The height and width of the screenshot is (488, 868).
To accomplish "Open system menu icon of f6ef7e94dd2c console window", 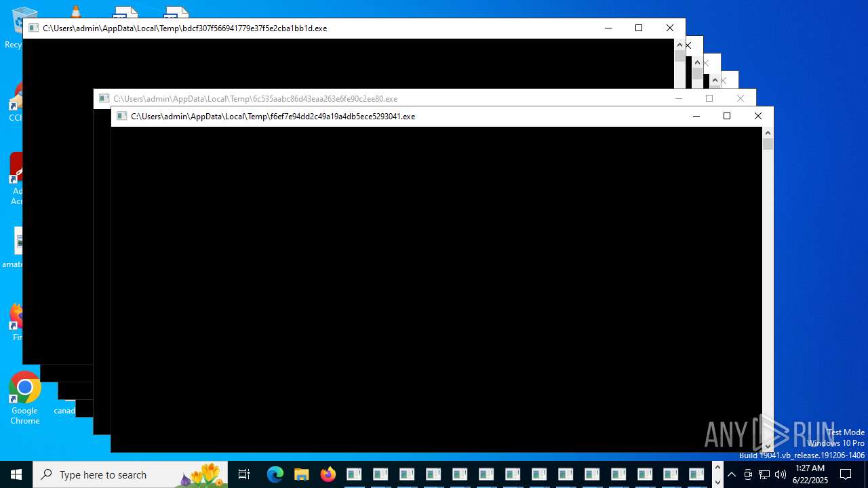I will point(122,116).
